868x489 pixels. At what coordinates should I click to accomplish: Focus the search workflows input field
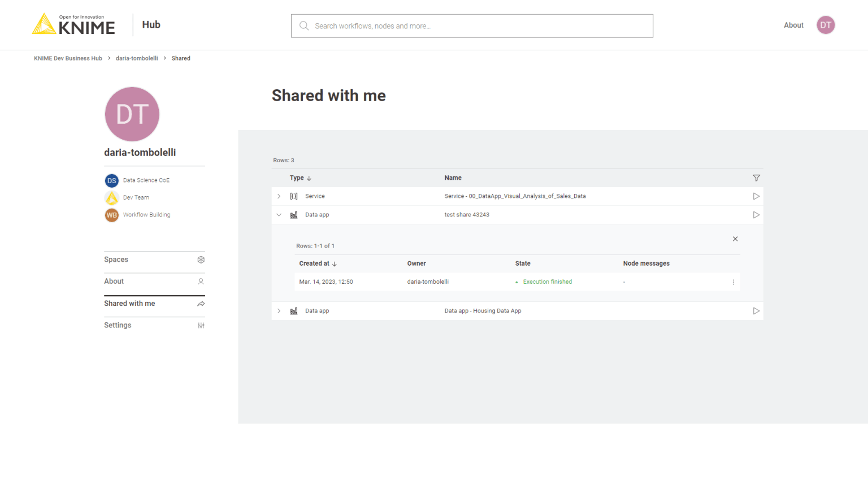coord(472,26)
